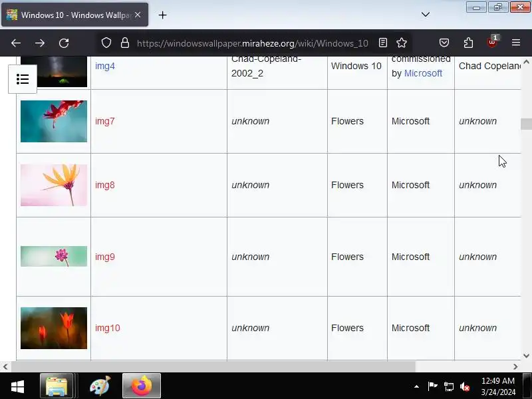The image size is (532, 399).
Task: Switch to Firefox taskbar button
Action: (142, 386)
